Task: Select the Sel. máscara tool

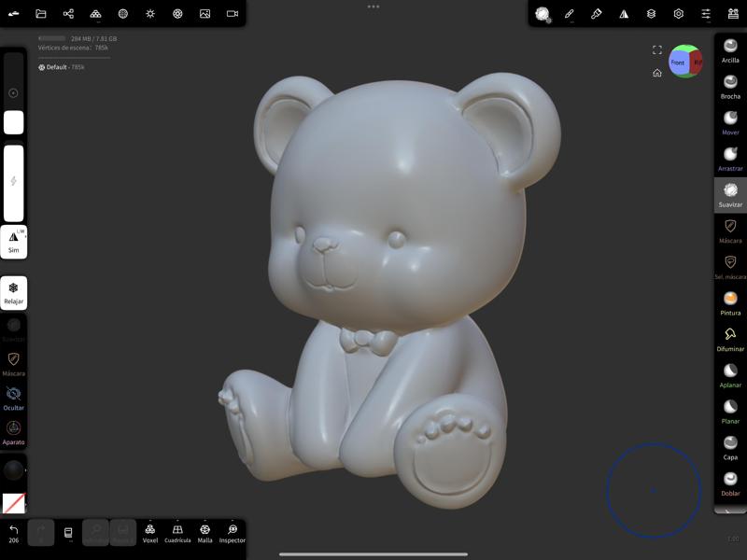Action: [x=730, y=268]
